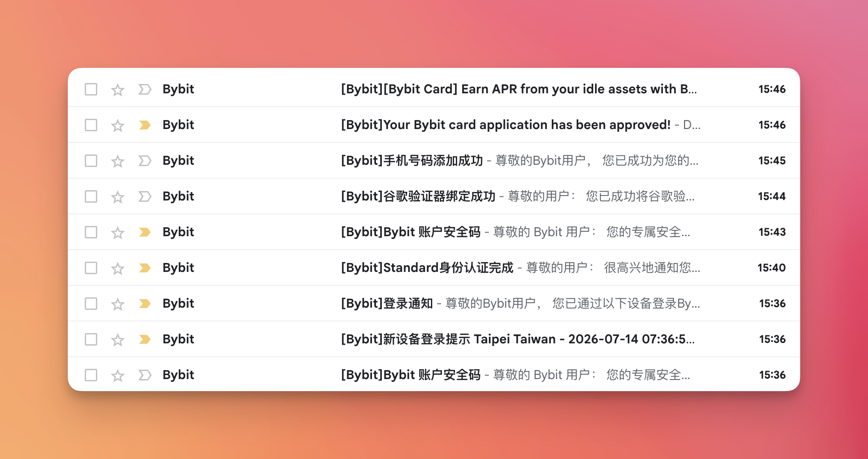Toggle importance marker on 15:43 账户安全码 email

pyautogui.click(x=145, y=232)
